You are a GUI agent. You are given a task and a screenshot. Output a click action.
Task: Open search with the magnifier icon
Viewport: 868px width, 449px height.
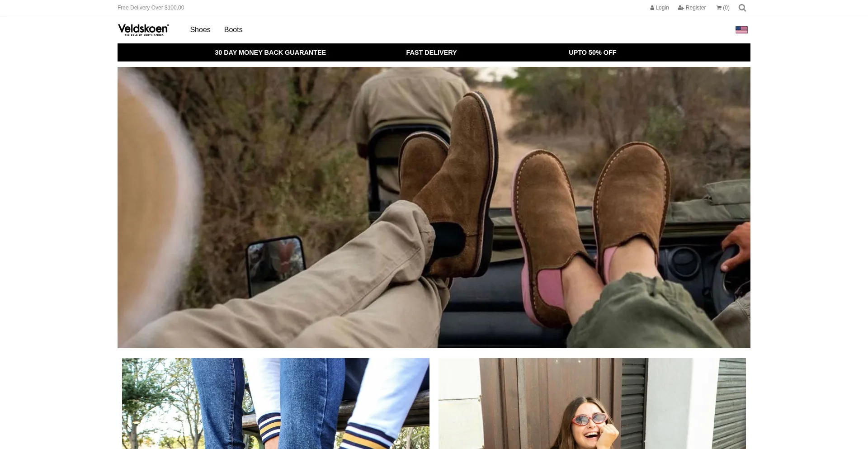coord(742,8)
